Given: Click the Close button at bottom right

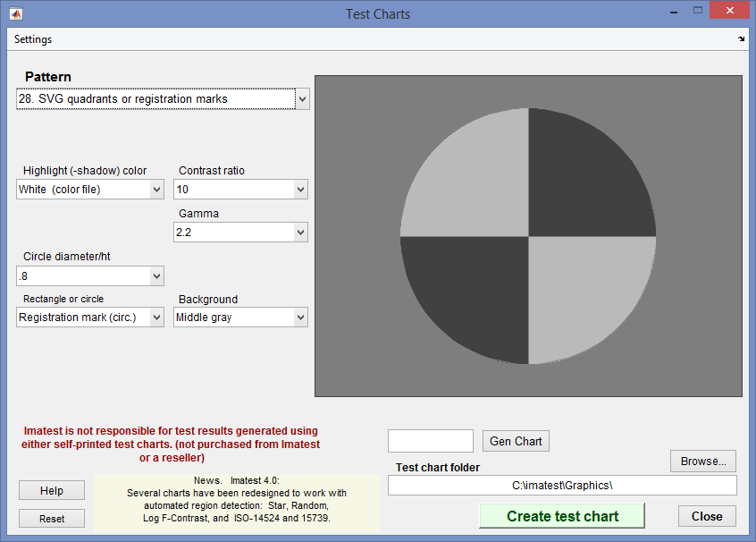Looking at the screenshot, I should tap(707, 516).
